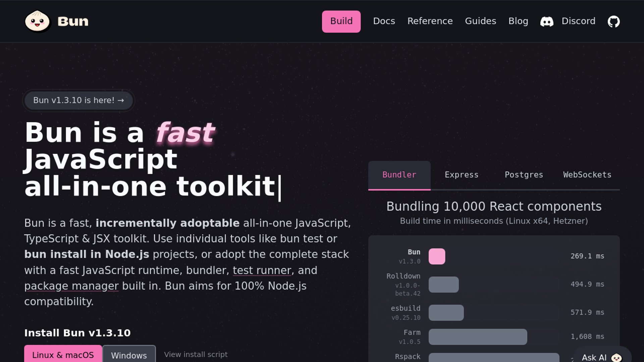Click the Bun logo mascot icon
The height and width of the screenshot is (362, 644).
coord(37,21)
